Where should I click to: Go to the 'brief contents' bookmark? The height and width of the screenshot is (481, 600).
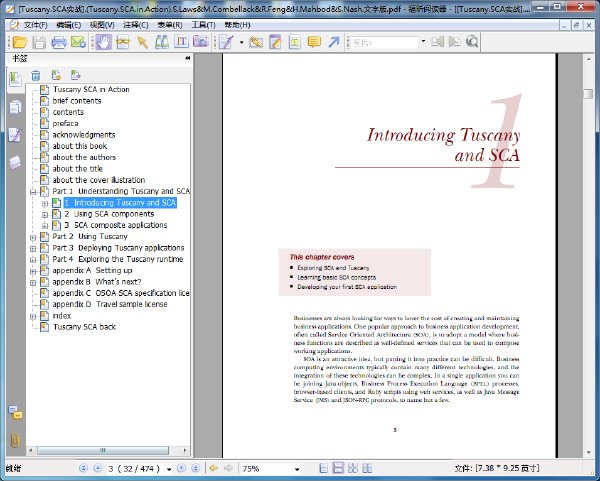(77, 101)
